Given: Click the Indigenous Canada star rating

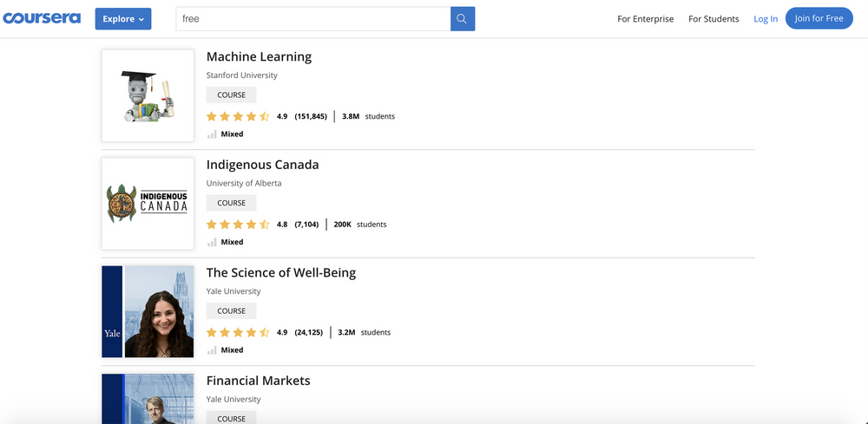Looking at the screenshot, I should click(238, 225).
